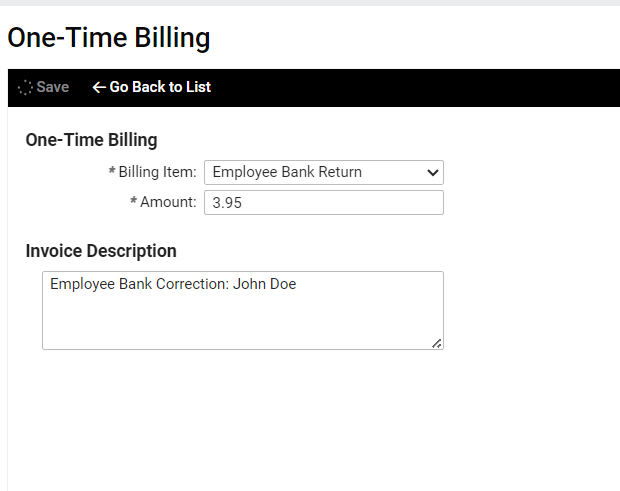Click inside the Invoice Description text area

point(243,310)
